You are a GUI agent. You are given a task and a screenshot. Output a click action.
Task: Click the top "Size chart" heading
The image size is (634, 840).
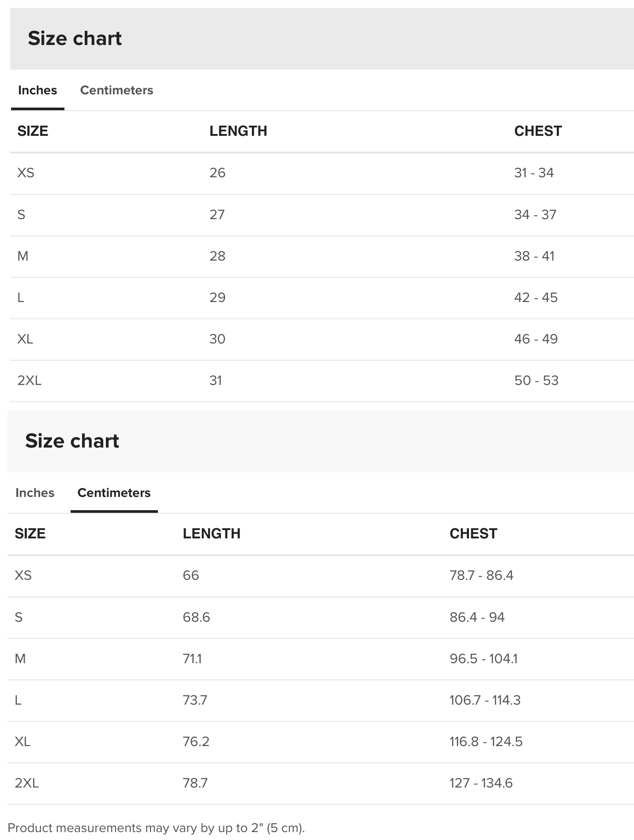click(75, 38)
